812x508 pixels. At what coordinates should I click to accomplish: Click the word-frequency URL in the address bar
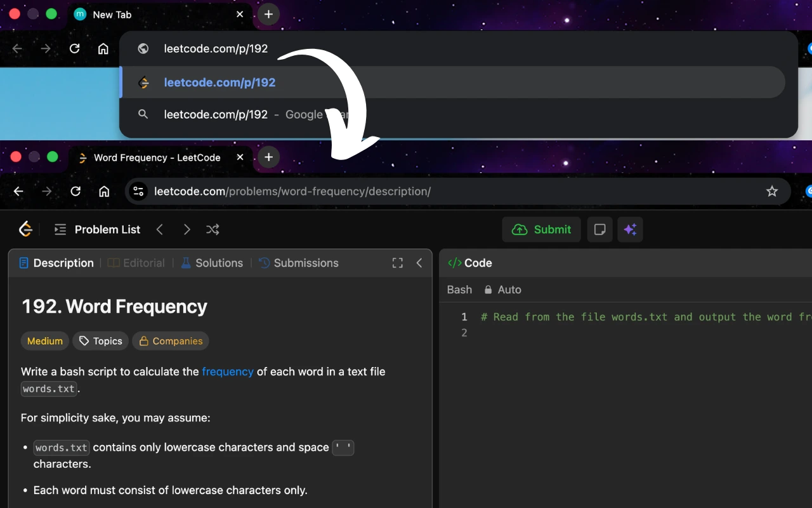tap(292, 191)
